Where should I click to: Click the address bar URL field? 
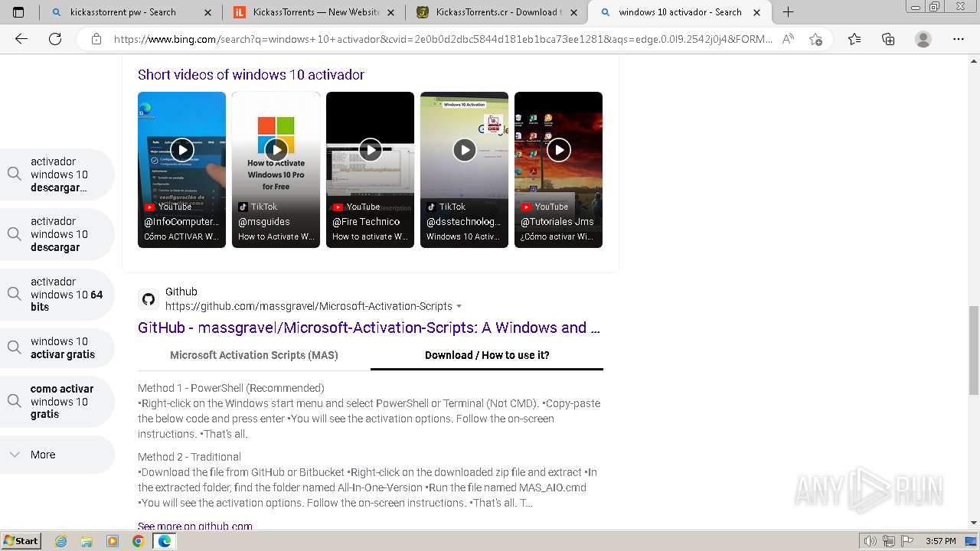[443, 39]
